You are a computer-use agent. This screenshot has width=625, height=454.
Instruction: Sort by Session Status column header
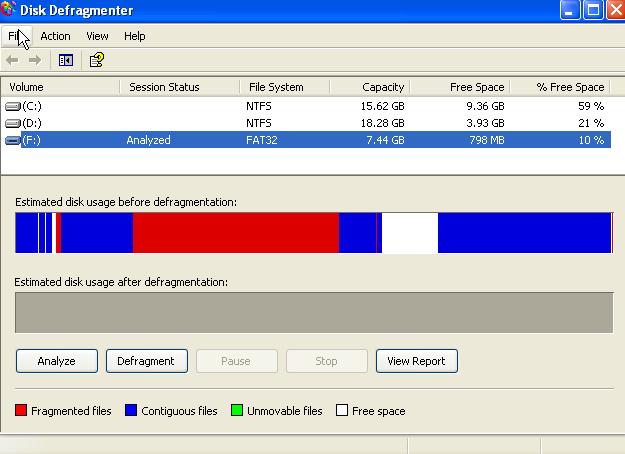[180, 87]
